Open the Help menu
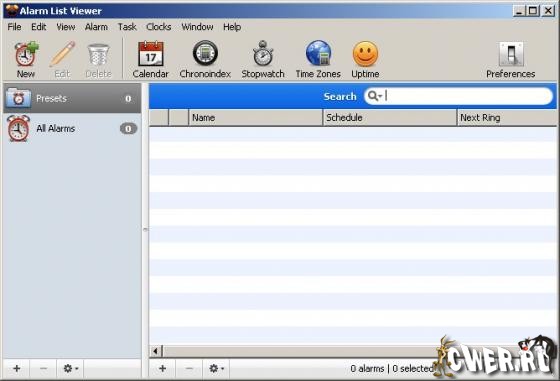Image resolution: width=560 pixels, height=381 pixels. pos(232,27)
